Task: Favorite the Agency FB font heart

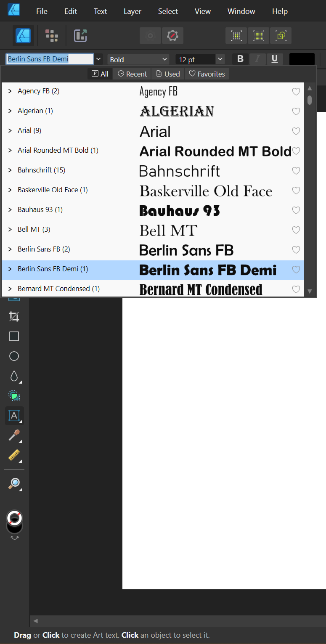Action: click(x=296, y=92)
